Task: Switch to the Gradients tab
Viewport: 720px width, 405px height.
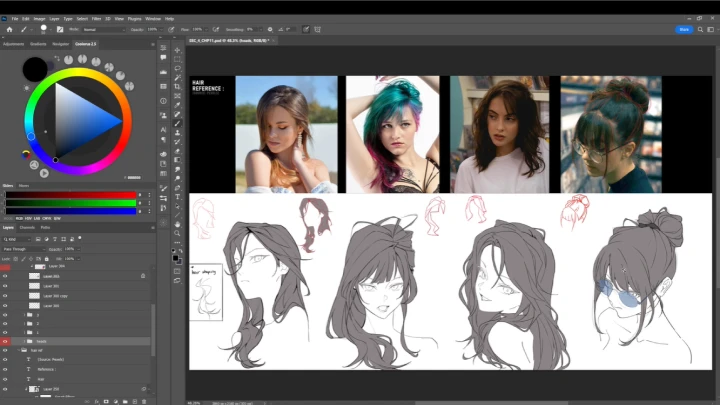Action: (38, 44)
